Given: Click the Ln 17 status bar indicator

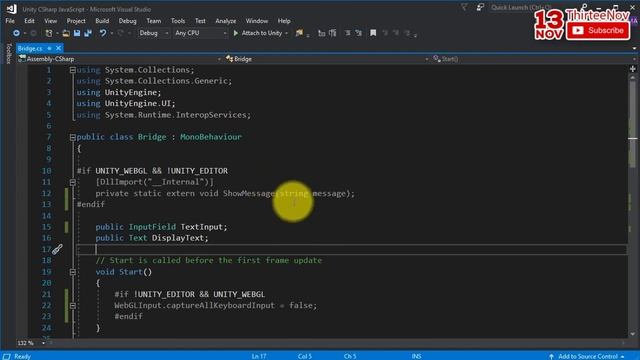Looking at the screenshot, I should (x=259, y=356).
